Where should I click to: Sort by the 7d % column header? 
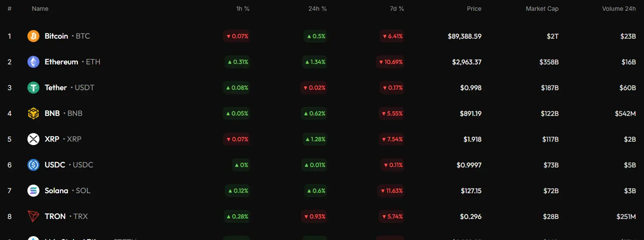tap(396, 9)
